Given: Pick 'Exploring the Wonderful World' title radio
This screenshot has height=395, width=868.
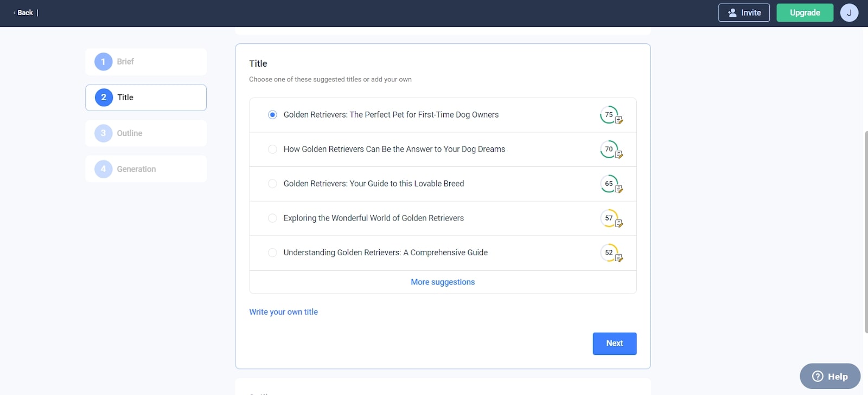Looking at the screenshot, I should click(272, 218).
